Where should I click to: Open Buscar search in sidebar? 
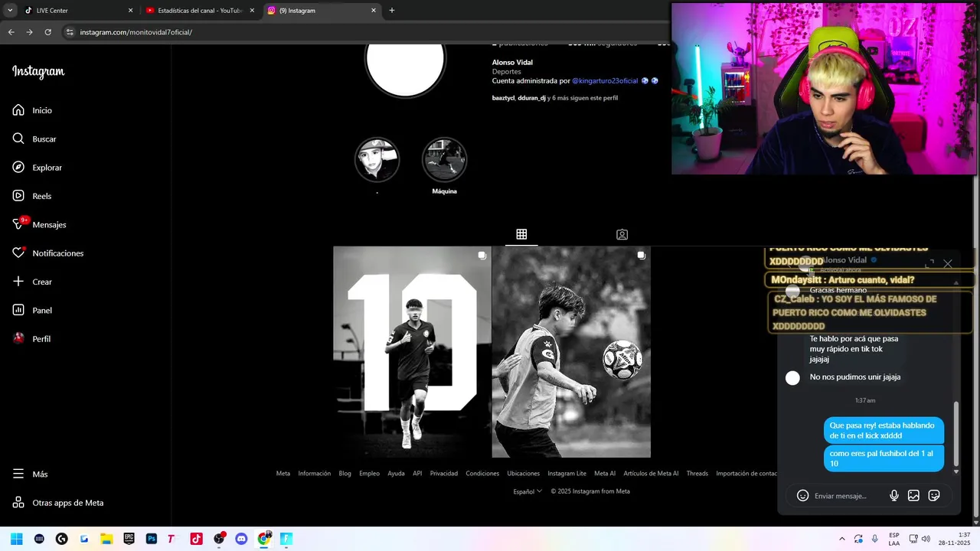coord(34,139)
